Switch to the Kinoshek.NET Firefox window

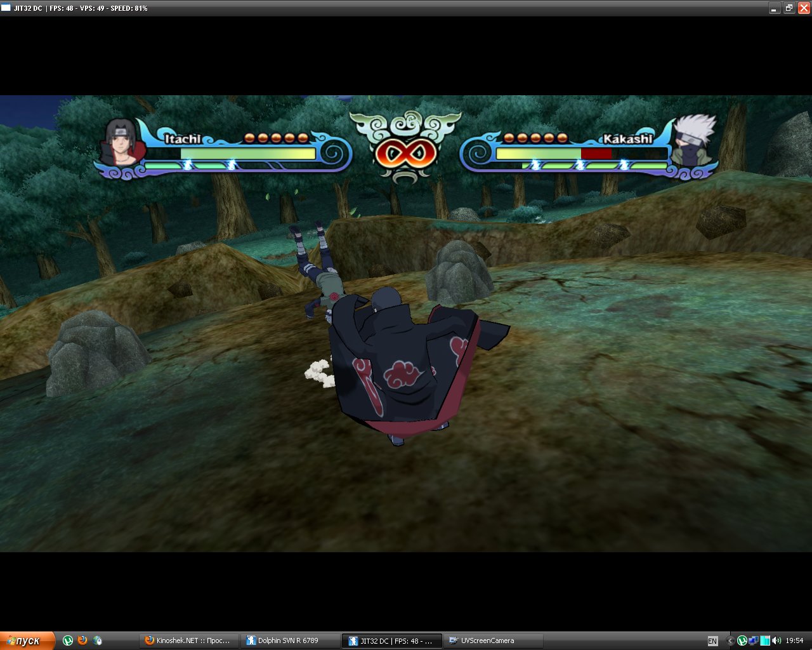click(189, 640)
